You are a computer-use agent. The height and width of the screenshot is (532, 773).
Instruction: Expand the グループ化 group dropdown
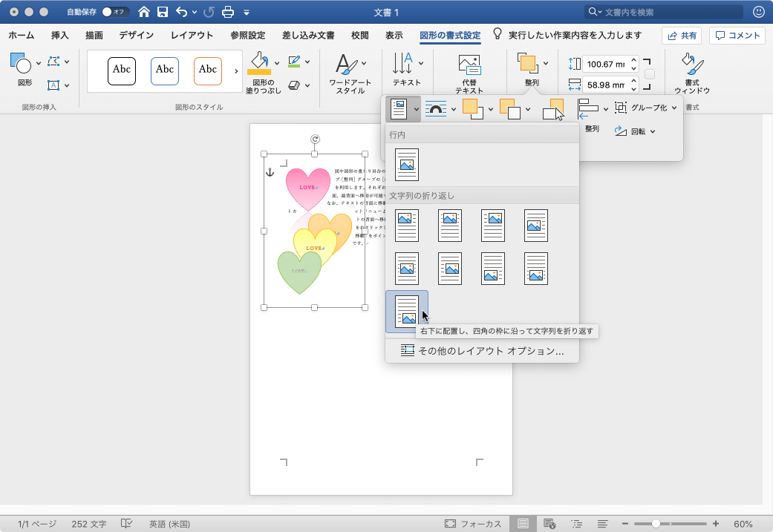point(647,108)
